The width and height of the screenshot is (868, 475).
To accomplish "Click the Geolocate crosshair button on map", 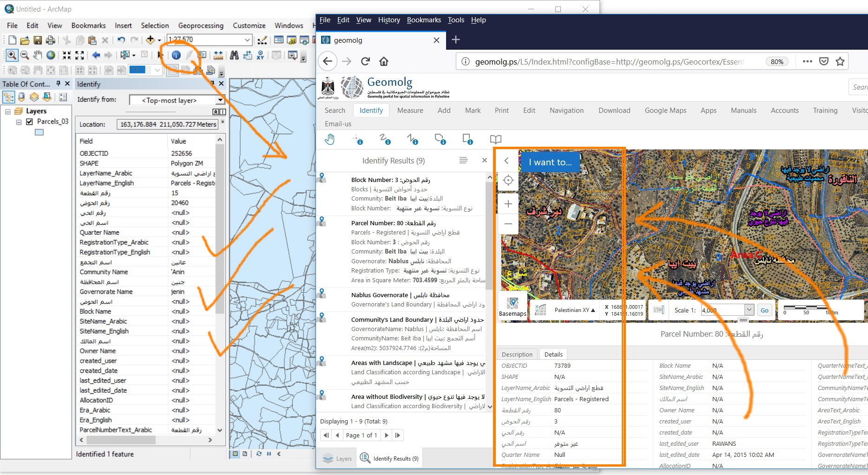I will (x=508, y=180).
